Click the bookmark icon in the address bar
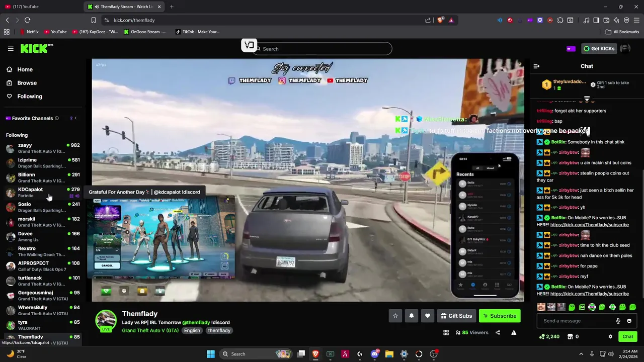Image resolution: width=644 pixels, height=362 pixels. (x=94, y=20)
